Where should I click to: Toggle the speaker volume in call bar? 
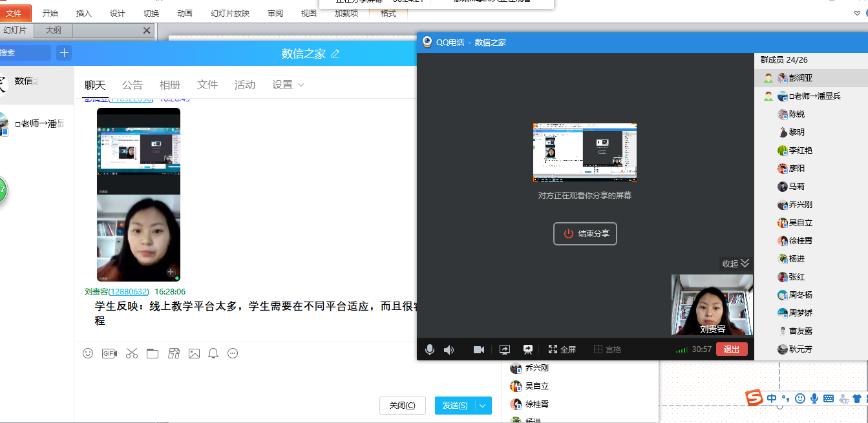click(x=449, y=349)
